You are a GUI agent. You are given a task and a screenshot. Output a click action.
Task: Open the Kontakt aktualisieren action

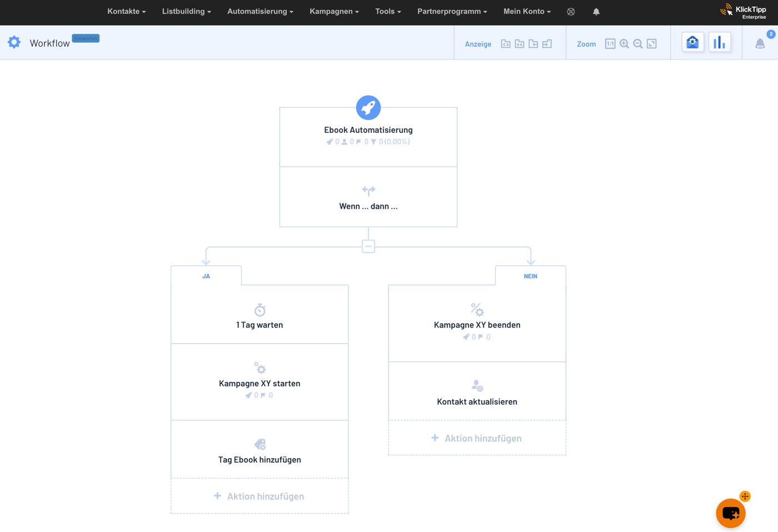pyautogui.click(x=477, y=392)
